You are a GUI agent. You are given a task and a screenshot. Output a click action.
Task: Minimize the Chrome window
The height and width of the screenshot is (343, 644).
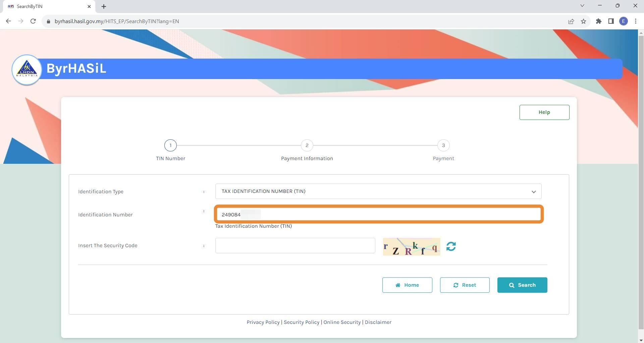600,6
